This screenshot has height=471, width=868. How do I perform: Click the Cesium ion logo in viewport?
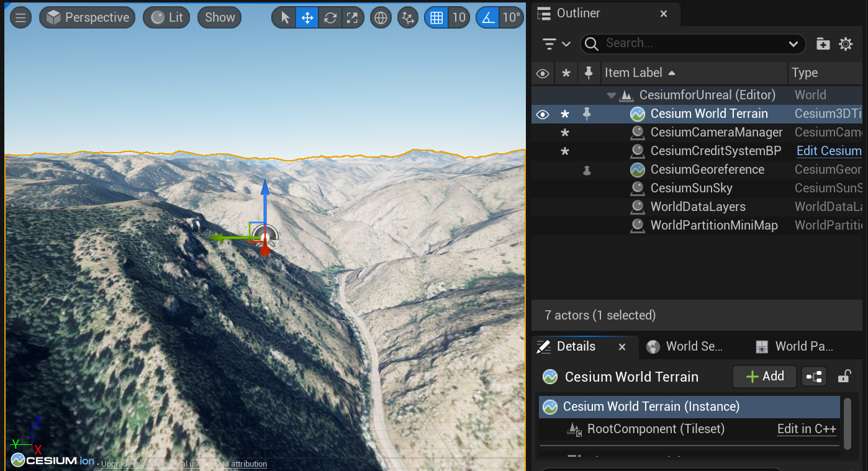tap(53, 460)
